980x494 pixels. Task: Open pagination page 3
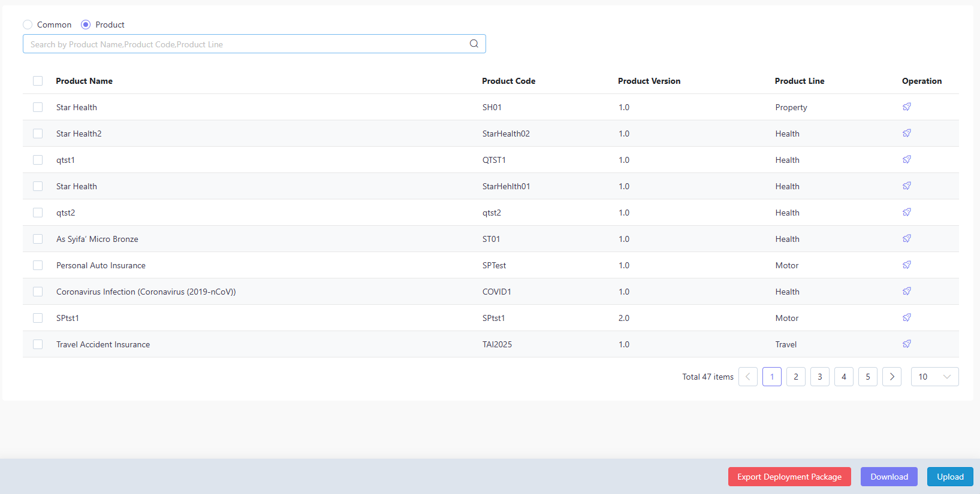[820, 377]
